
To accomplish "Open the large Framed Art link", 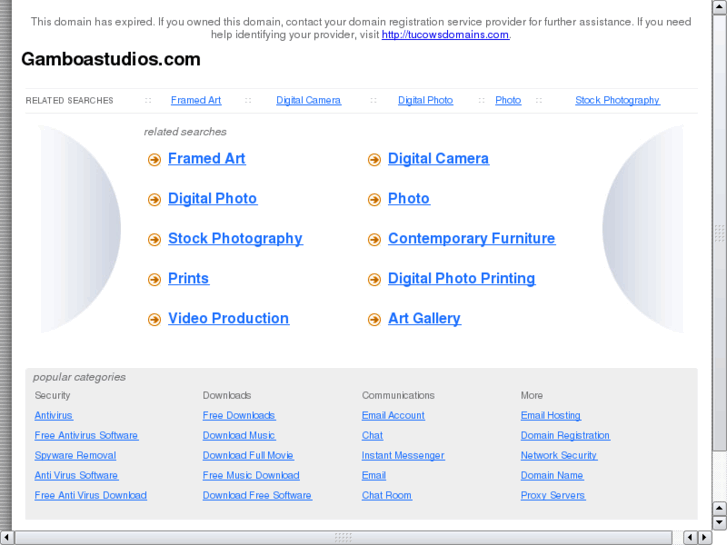I will pyautogui.click(x=206, y=159).
